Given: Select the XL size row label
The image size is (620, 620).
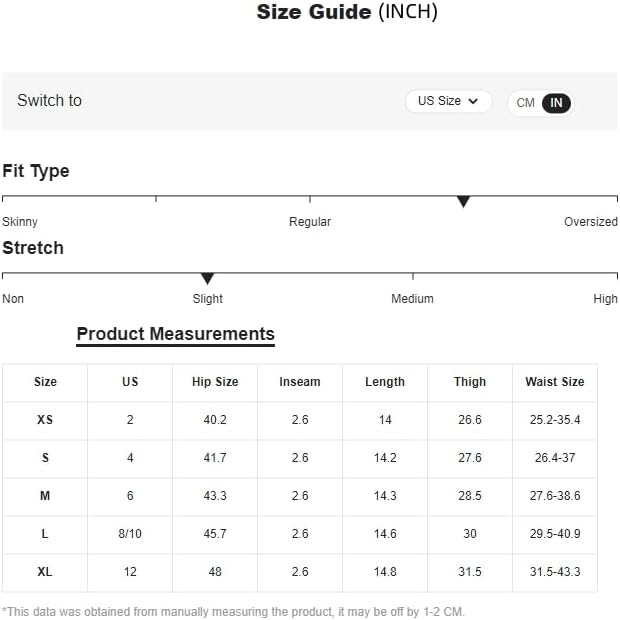Looking at the screenshot, I should pyautogui.click(x=45, y=571).
